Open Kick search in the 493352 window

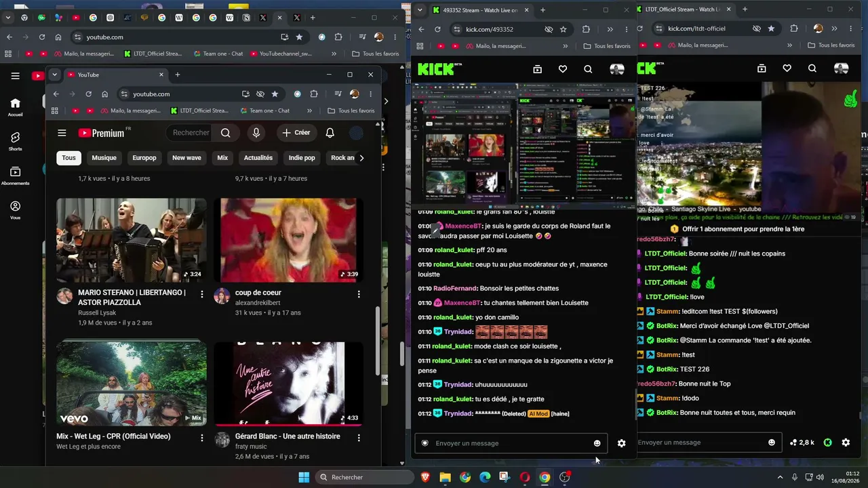coord(588,69)
